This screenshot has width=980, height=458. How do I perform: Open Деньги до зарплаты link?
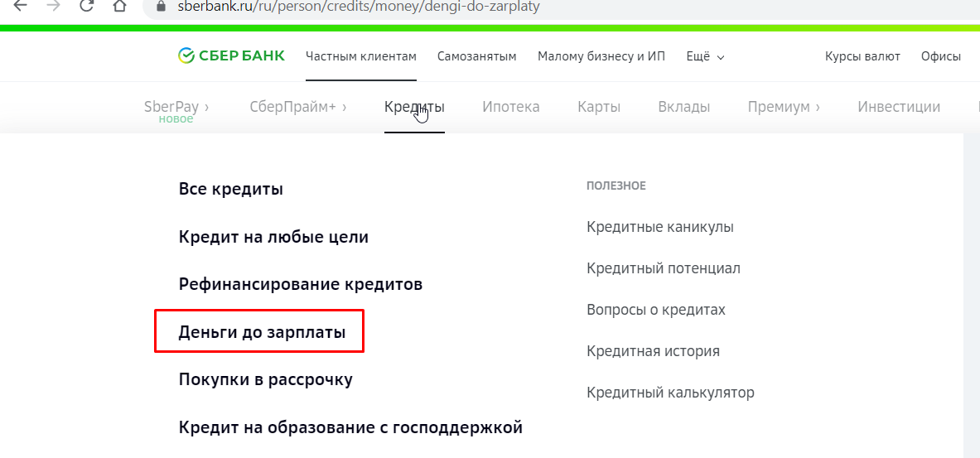262,332
